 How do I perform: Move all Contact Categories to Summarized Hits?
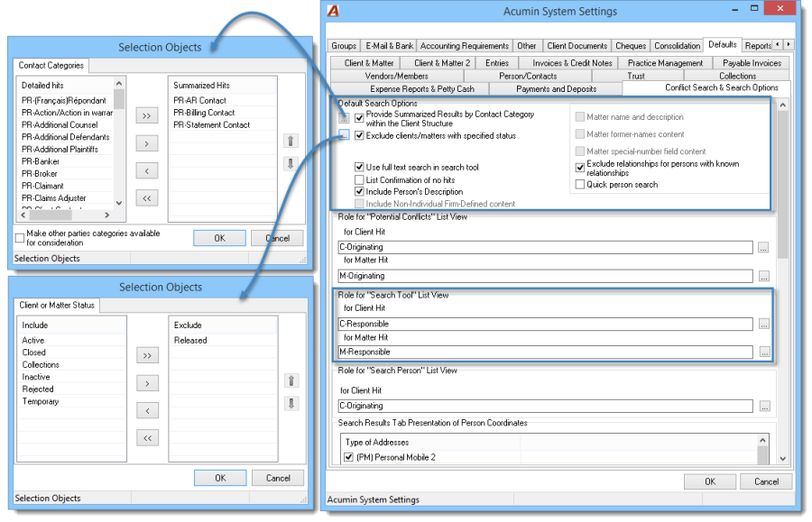(x=146, y=116)
